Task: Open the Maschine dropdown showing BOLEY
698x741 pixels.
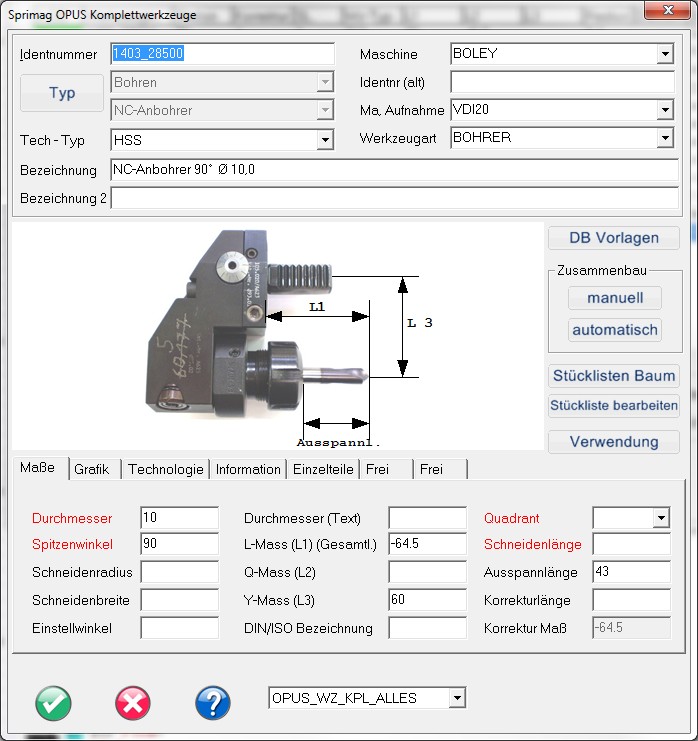Action: tap(665, 54)
